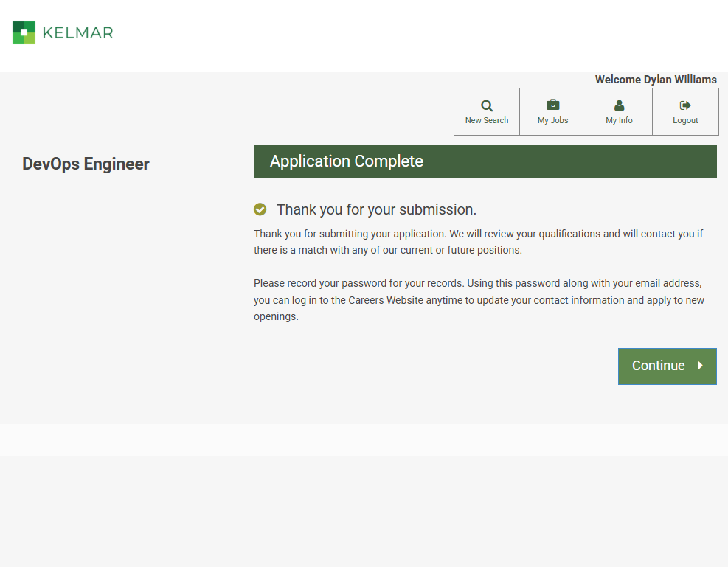Open New Search from the navigation
728x567 pixels.
point(487,120)
